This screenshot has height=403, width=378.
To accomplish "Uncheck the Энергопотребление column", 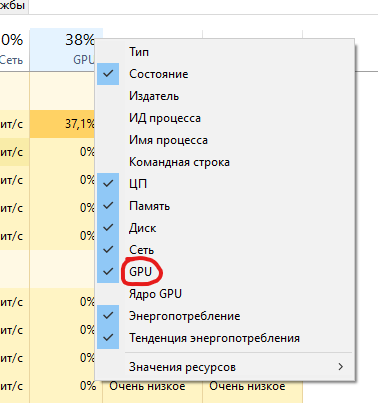I will point(225,316).
